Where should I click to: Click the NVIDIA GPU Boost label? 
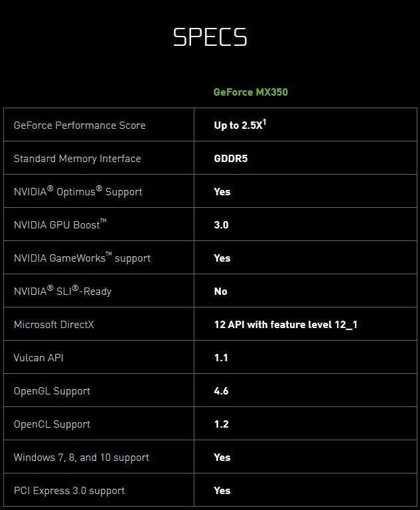(x=60, y=224)
